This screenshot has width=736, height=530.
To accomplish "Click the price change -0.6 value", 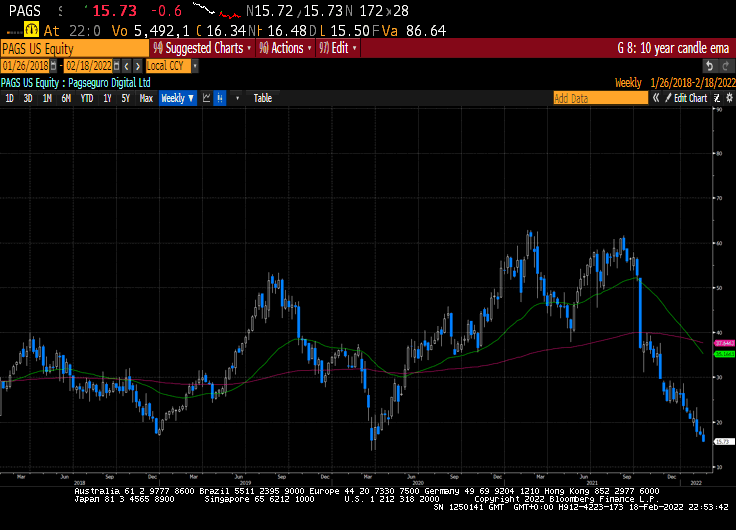I will (x=166, y=11).
